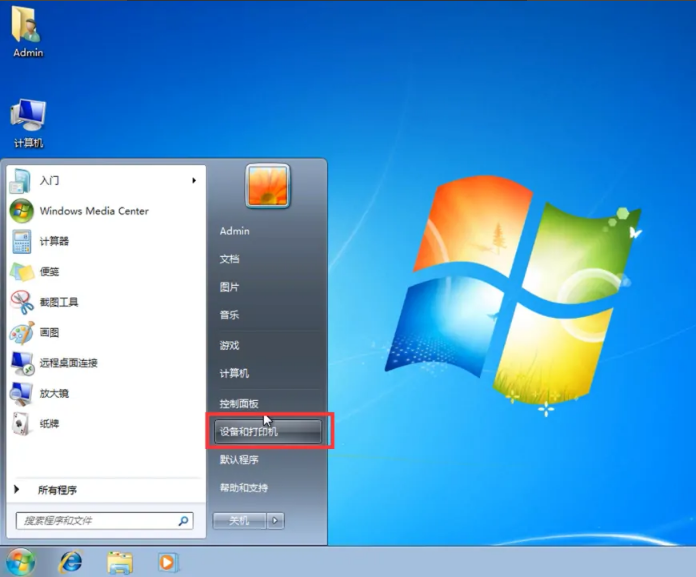Open the 画图 paint icon
696x577 pixels.
coord(21,333)
